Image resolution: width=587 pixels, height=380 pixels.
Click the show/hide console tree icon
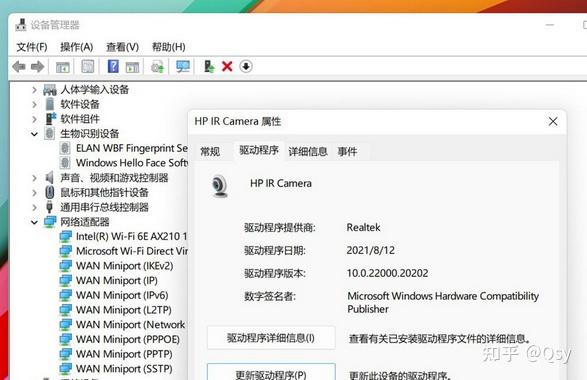click(63, 67)
